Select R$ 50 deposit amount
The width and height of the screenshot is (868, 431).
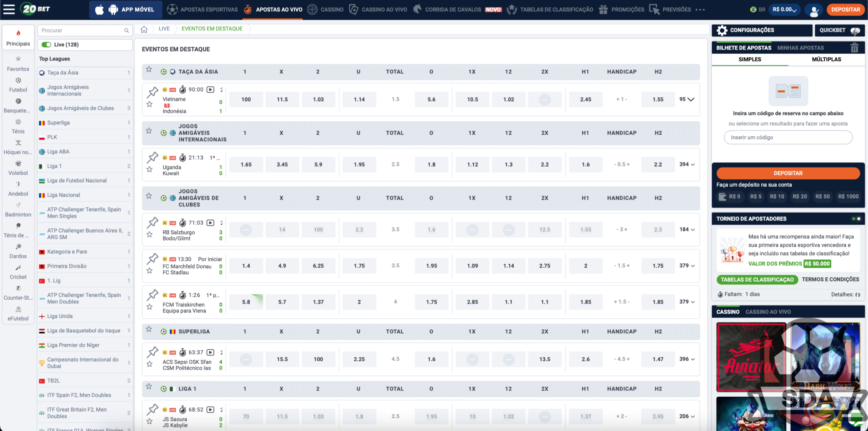[822, 196]
